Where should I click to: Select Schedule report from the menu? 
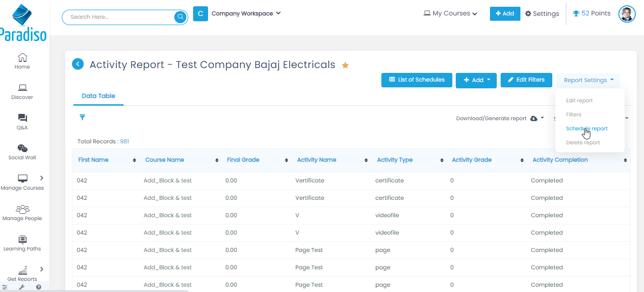coord(587,128)
